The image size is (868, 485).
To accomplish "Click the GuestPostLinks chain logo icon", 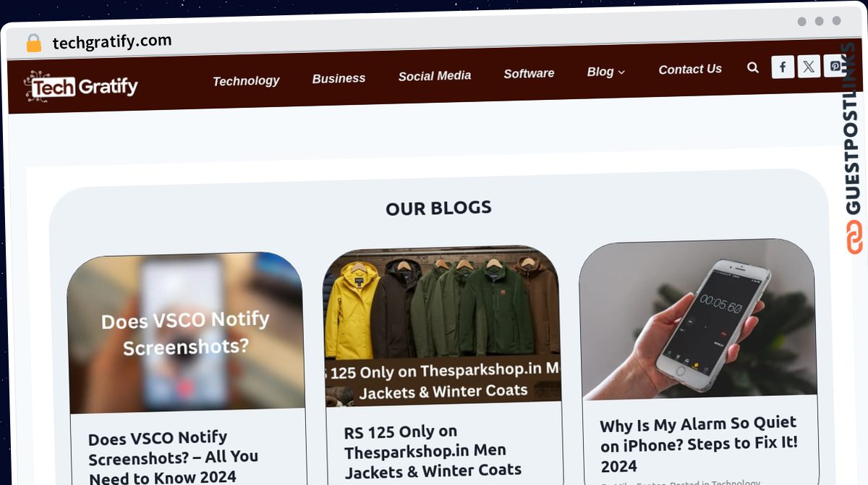I will (x=854, y=238).
